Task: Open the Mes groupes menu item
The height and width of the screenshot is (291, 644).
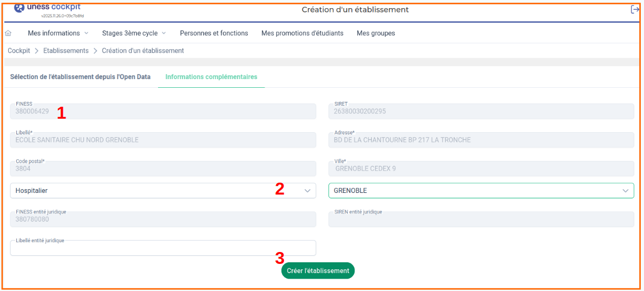Action: pyautogui.click(x=376, y=34)
